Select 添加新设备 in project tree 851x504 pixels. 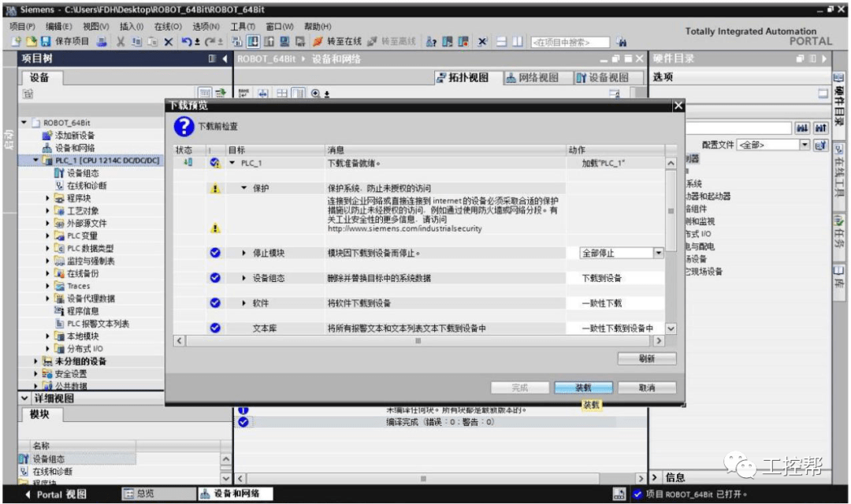[74, 135]
